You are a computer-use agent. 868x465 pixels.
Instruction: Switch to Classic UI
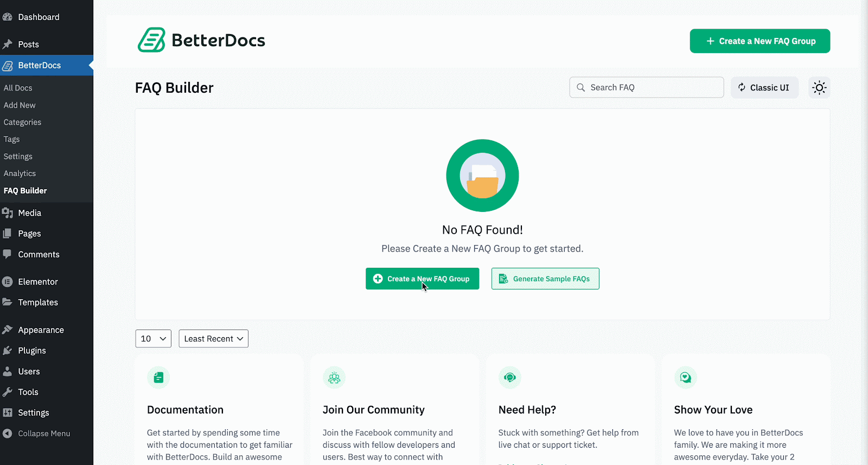point(764,87)
